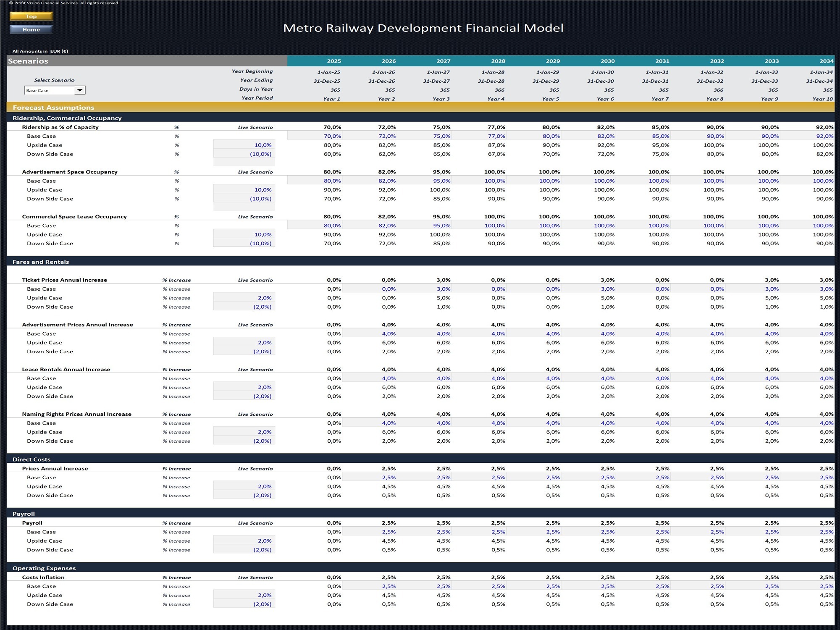Click the 1-Jan-29 year beginning date

point(548,72)
